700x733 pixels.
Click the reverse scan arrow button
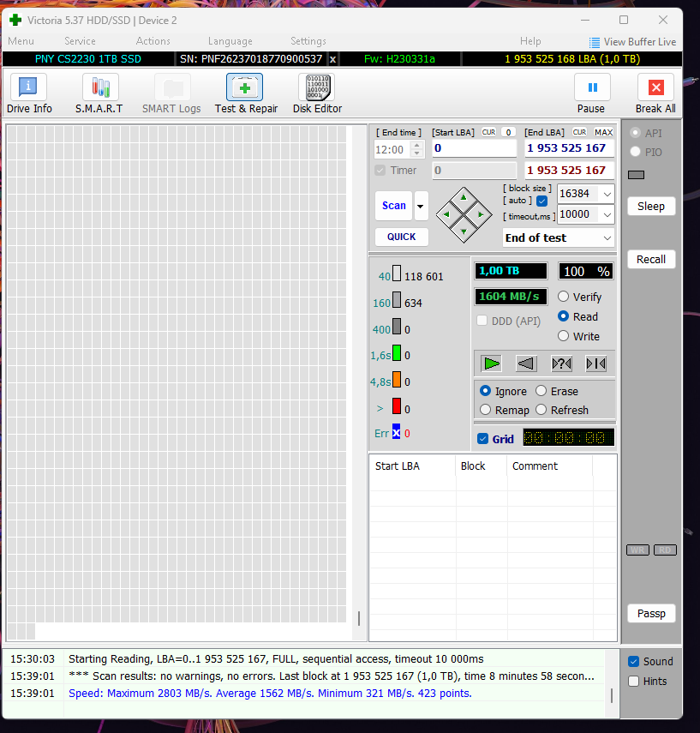click(x=526, y=363)
